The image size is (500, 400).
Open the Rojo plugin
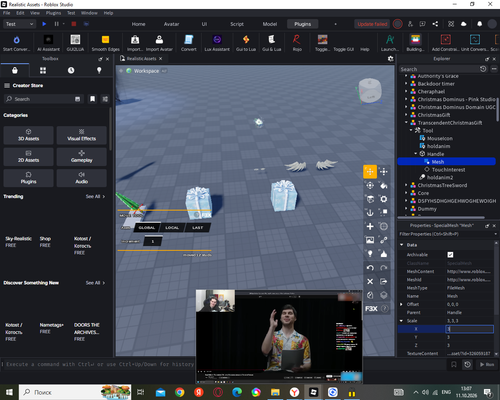click(x=297, y=40)
